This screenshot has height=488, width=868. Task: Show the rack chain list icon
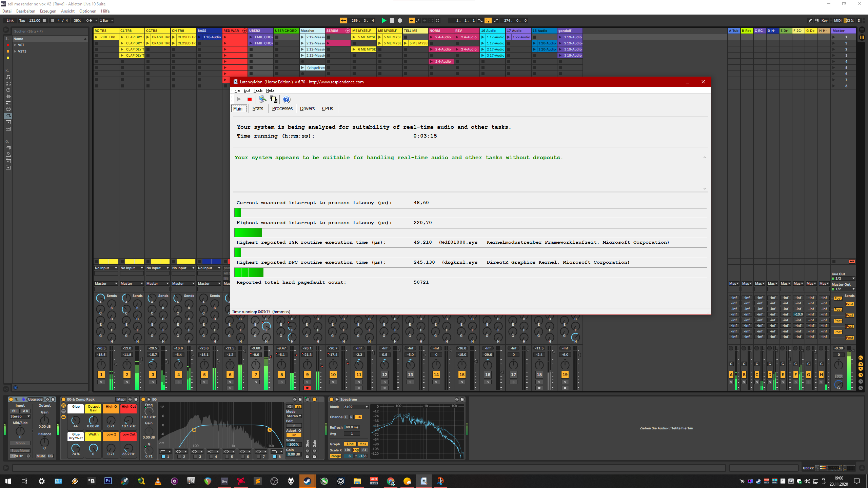[x=63, y=411]
